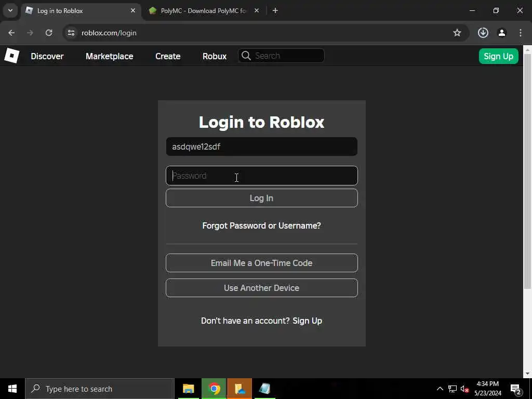
Task: Focus the username field with asdqwe12sdf
Action: (x=262, y=147)
